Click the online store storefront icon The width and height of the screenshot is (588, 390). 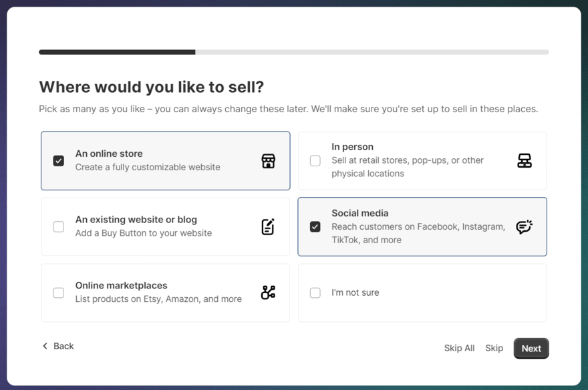pos(268,161)
